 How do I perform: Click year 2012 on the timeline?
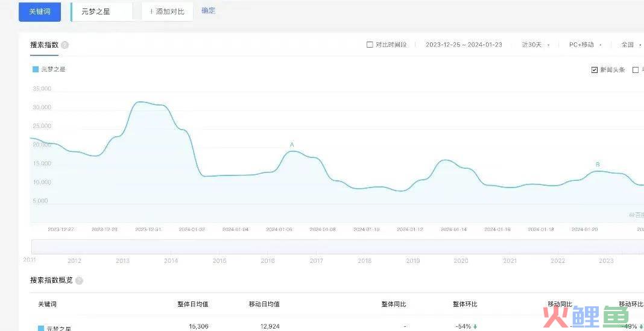coord(74,261)
